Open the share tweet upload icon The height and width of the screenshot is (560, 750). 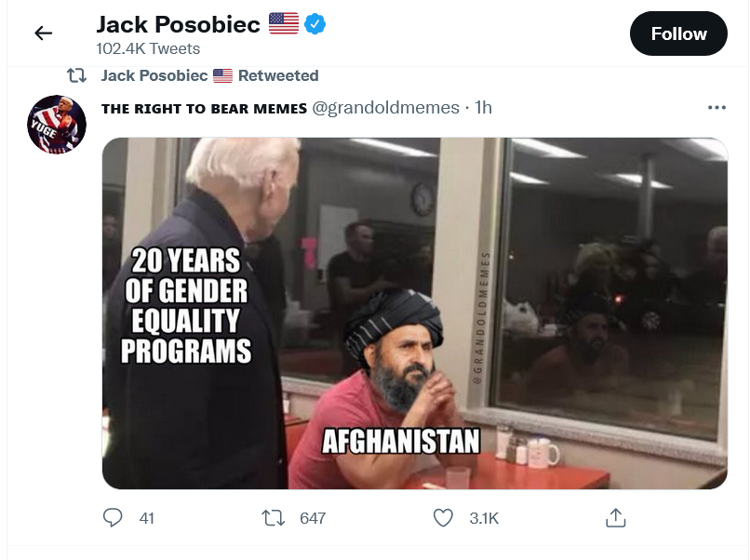pos(616,517)
